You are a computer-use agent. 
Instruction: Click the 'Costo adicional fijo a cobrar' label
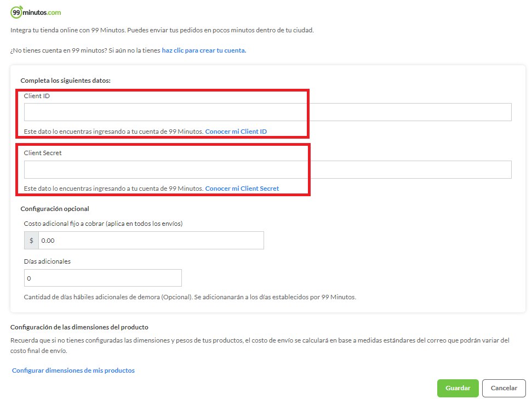pyautogui.click(x=103, y=224)
